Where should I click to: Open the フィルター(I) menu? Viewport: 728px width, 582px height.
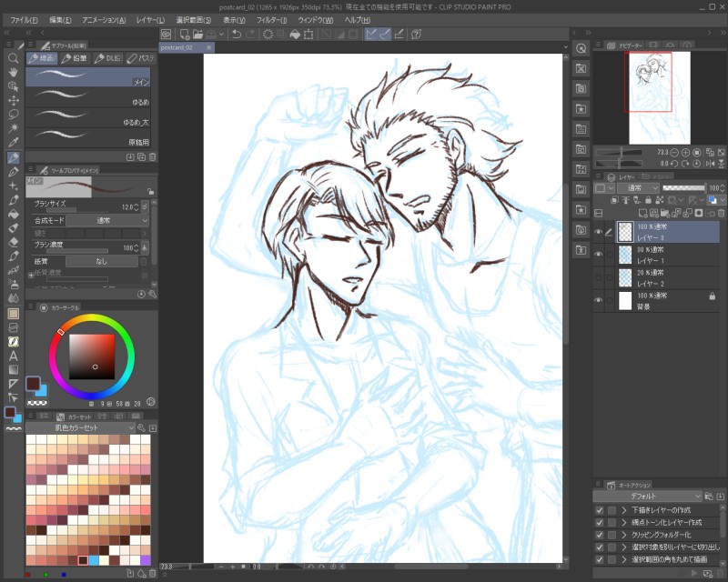pyautogui.click(x=271, y=20)
